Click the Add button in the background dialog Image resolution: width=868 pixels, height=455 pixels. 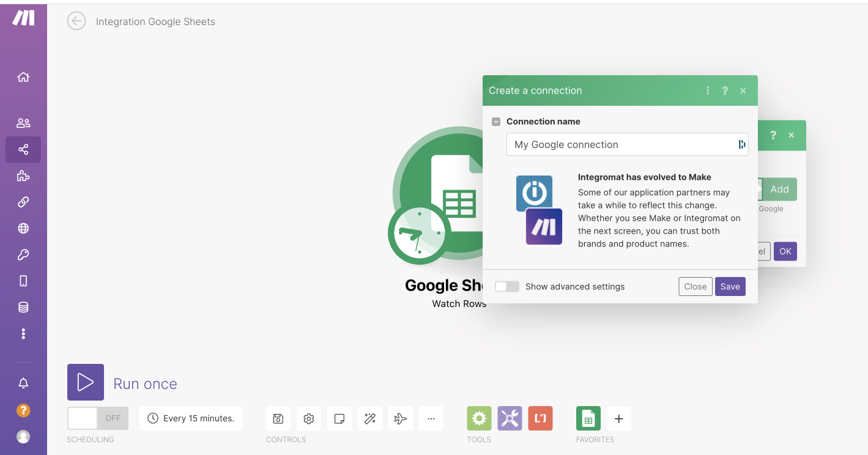(779, 189)
